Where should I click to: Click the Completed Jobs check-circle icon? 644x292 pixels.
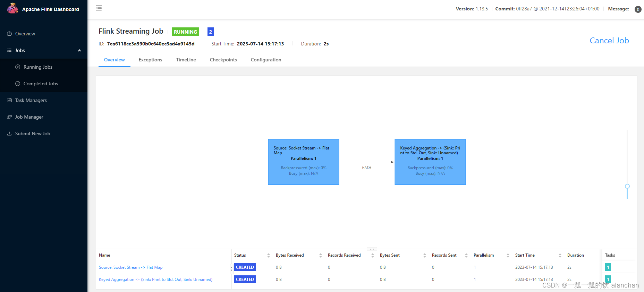coord(18,84)
